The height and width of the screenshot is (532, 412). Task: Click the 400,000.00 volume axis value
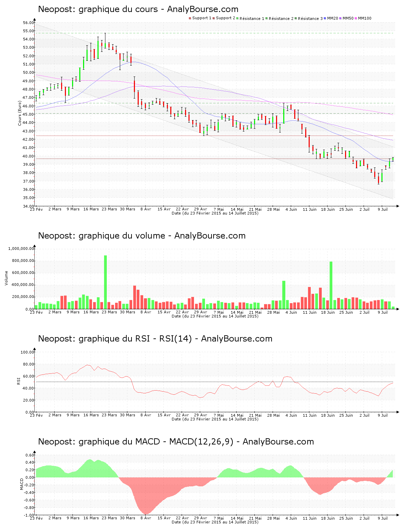[x=22, y=285]
